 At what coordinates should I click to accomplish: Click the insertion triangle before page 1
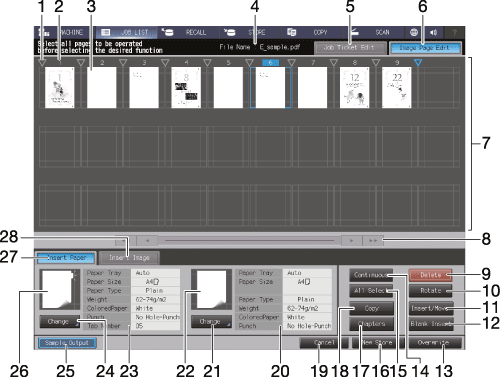tap(42, 62)
